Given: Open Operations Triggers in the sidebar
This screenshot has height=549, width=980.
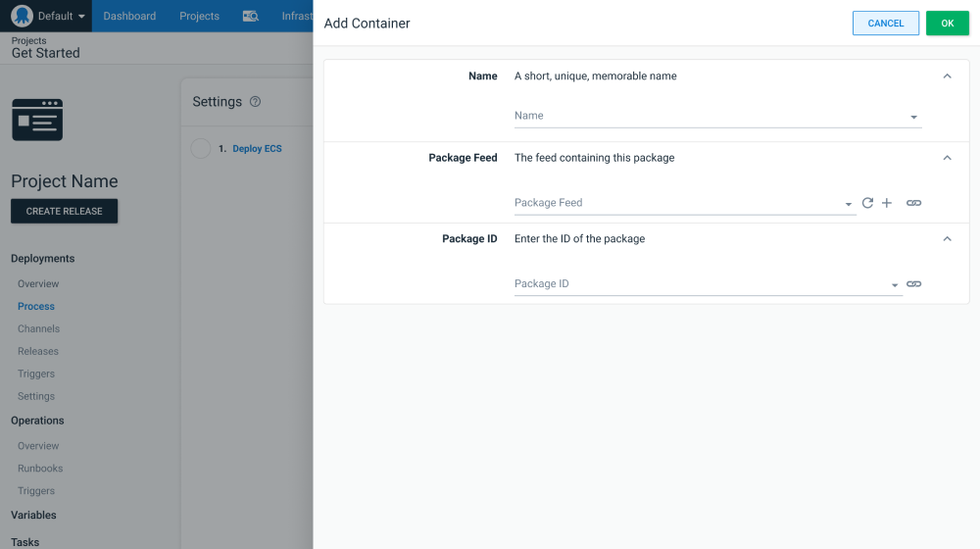Looking at the screenshot, I should click(x=36, y=491).
